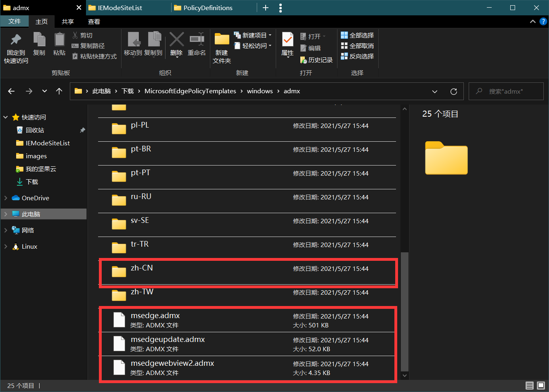Open the Move to (移动到) menu
Viewport: 549px width, 392px height.
point(133,44)
